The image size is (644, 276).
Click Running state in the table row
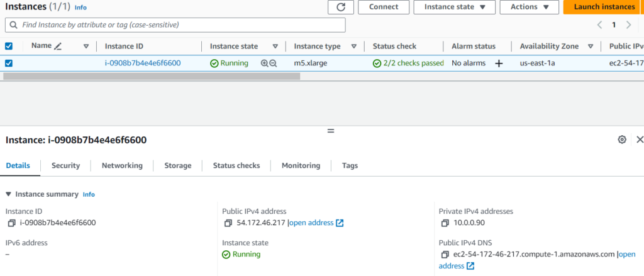229,63
